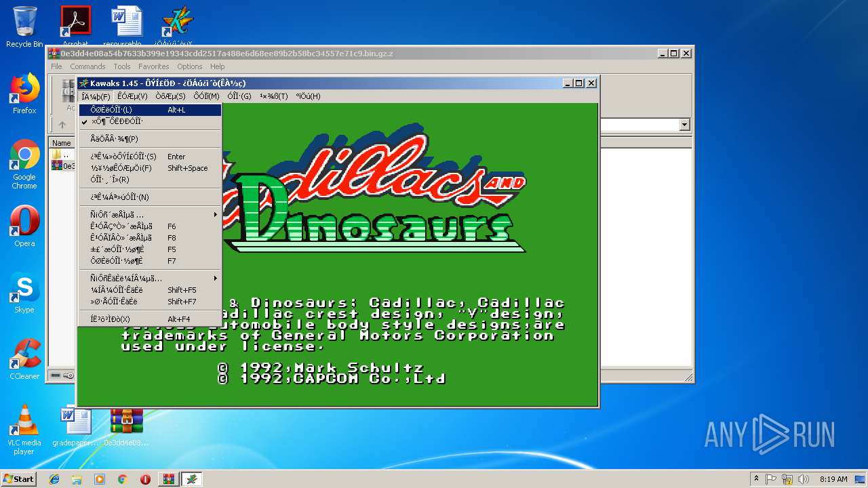Viewport: 868px width, 488px height.
Task: Toggle the checkmarked second menu entry
Action: click(150, 121)
